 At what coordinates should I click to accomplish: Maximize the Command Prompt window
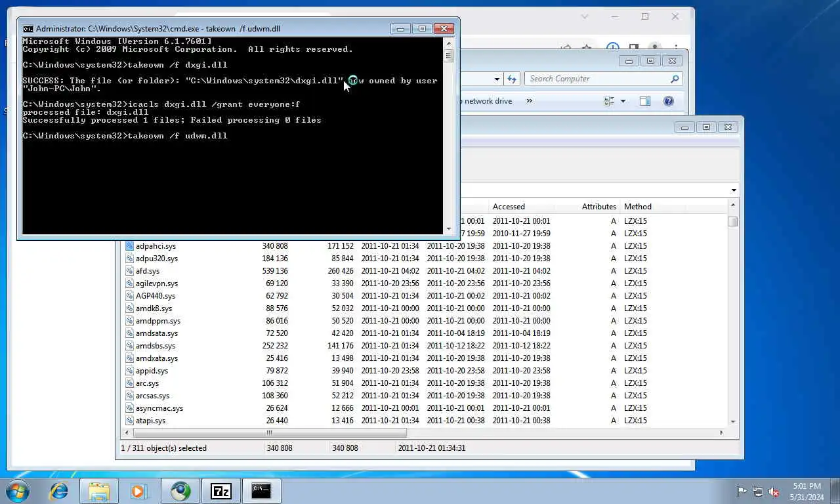(x=422, y=29)
